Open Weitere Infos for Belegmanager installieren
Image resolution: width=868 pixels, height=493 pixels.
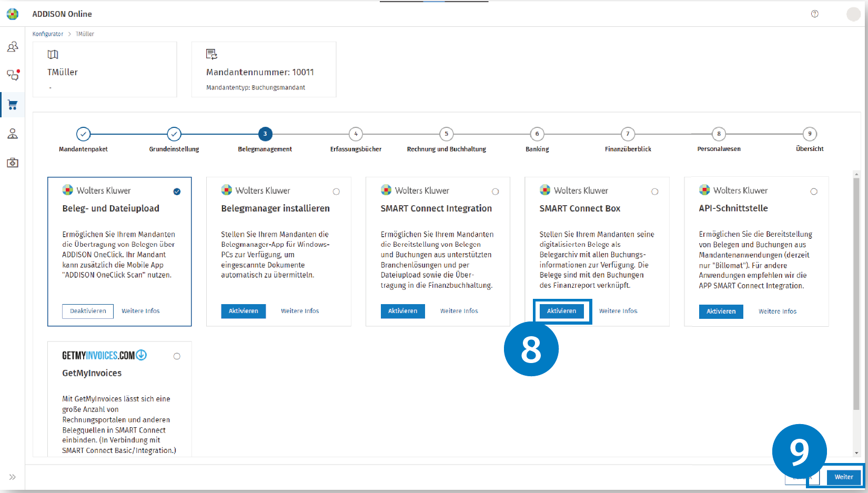[300, 311]
